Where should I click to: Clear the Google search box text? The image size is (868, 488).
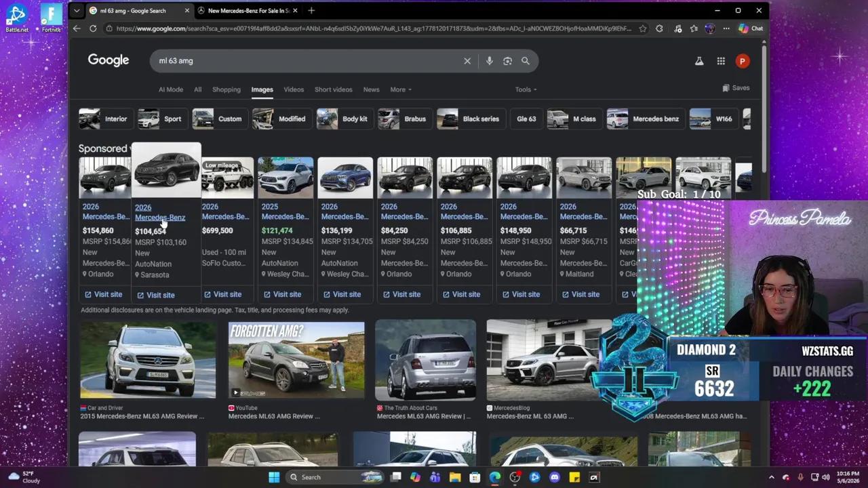pyautogui.click(x=467, y=61)
